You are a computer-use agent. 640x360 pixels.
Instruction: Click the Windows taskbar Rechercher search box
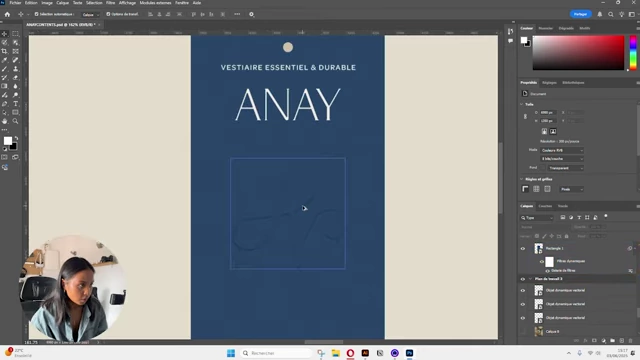pos(276,353)
